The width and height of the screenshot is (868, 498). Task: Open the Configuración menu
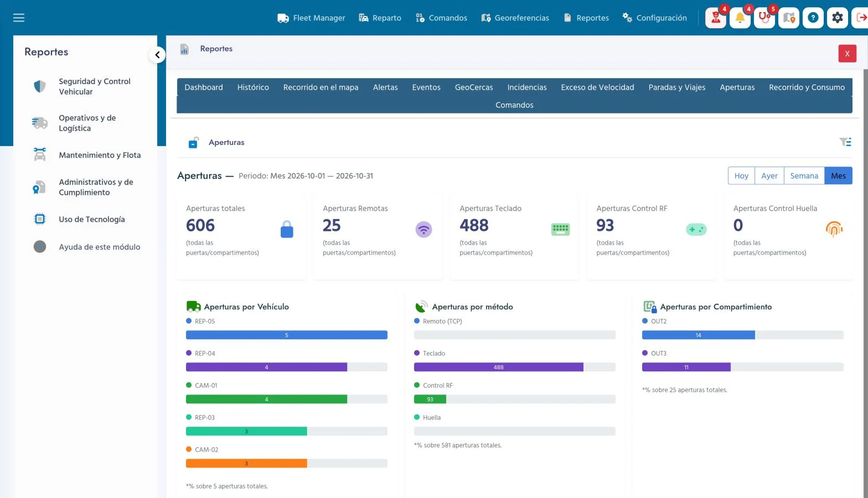654,18
